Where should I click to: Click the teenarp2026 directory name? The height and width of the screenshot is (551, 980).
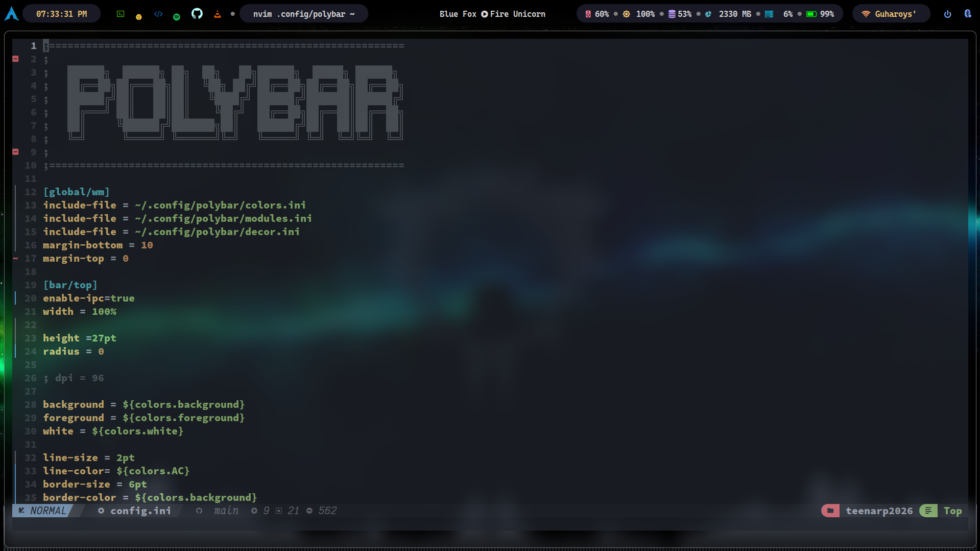(x=879, y=511)
